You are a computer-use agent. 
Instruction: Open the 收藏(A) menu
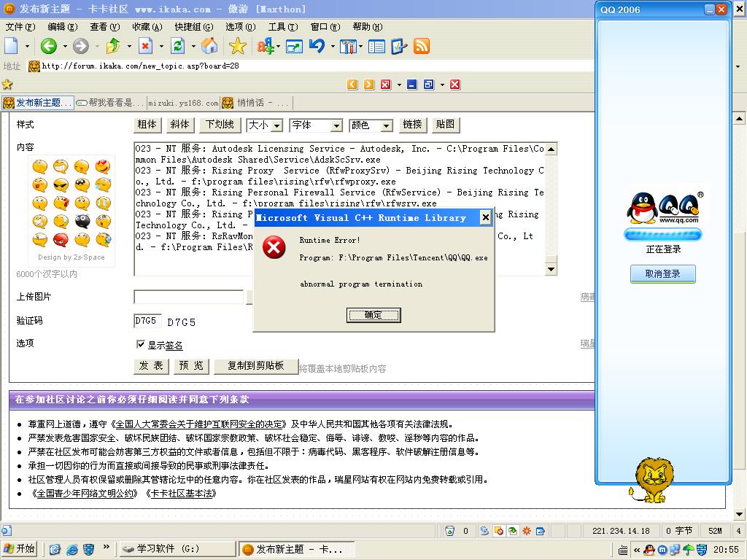(147, 27)
